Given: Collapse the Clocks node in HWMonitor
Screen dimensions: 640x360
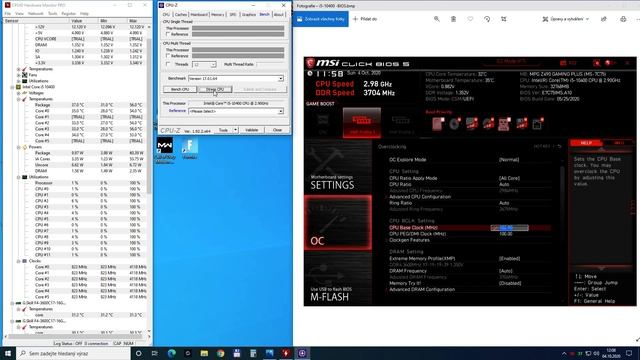Looking at the screenshot, I should [18, 261].
